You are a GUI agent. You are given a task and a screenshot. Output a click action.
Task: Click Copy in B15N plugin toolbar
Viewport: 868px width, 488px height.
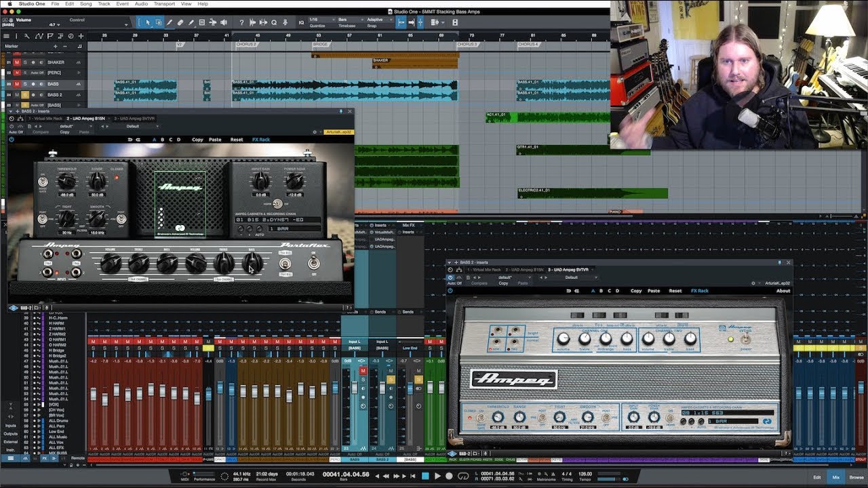click(197, 140)
